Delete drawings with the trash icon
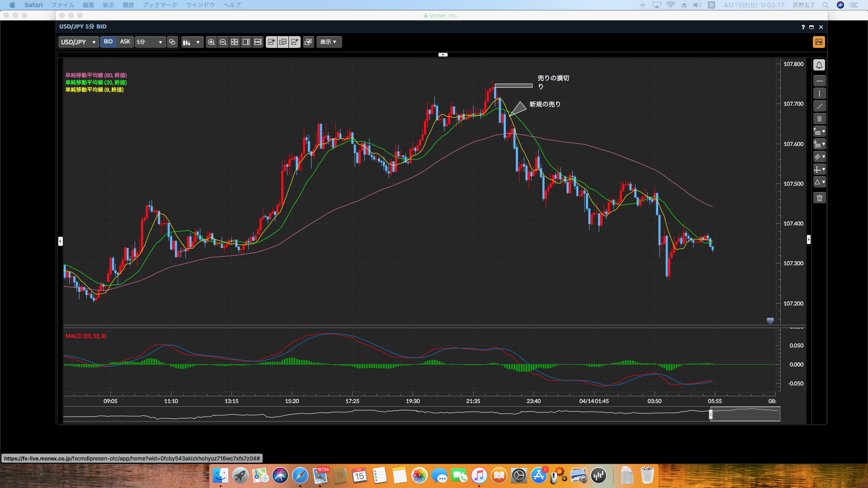This screenshot has height=488, width=868. click(x=819, y=198)
